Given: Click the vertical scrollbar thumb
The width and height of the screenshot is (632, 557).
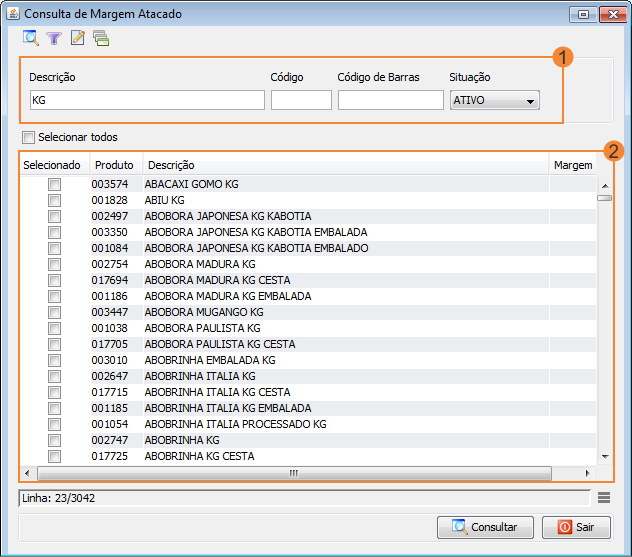Looking at the screenshot, I should click(605, 198).
